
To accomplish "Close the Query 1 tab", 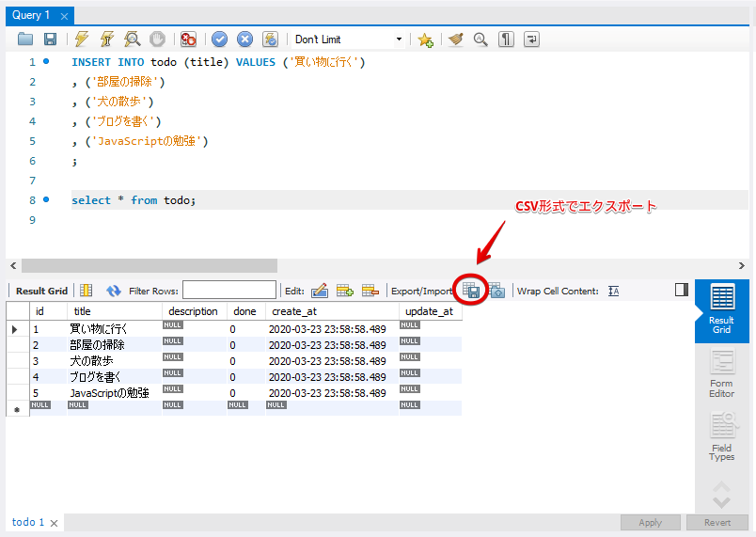I will (64, 16).
